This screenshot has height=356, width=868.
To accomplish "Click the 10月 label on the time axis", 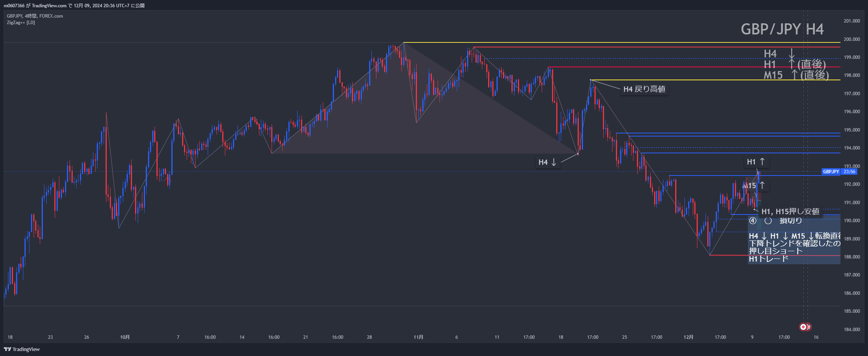I will coord(125,337).
